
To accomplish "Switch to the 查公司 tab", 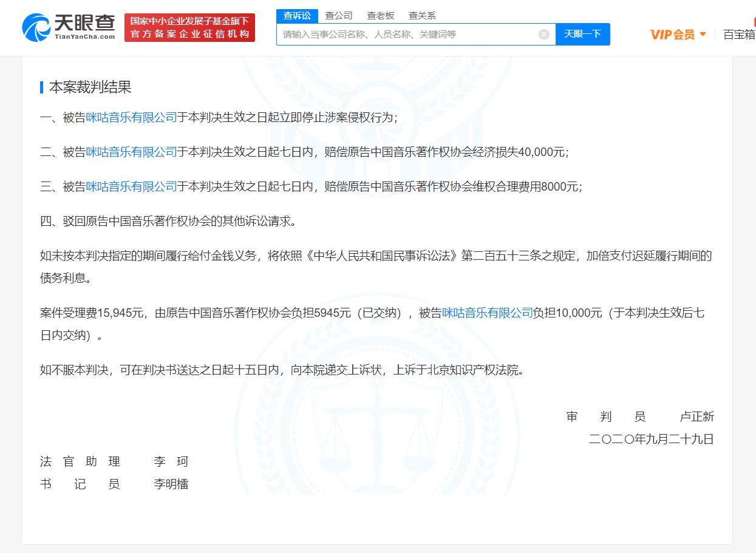I will tap(339, 16).
